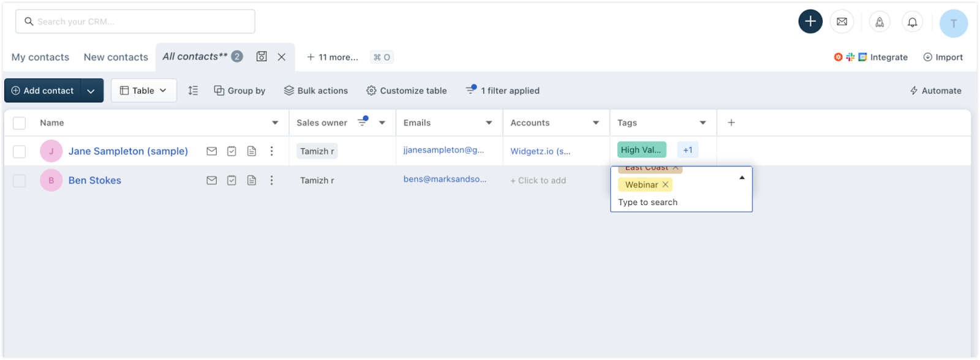980x360 pixels.
Task: Open the rocket onboarding icon
Action: [879, 22]
